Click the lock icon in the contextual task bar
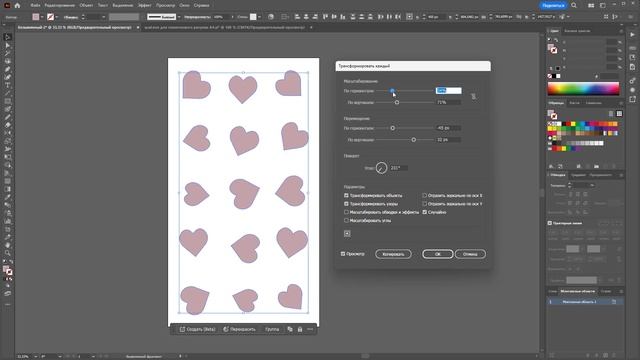Image resolution: width=640 pixels, height=360 pixels. pos(300,329)
